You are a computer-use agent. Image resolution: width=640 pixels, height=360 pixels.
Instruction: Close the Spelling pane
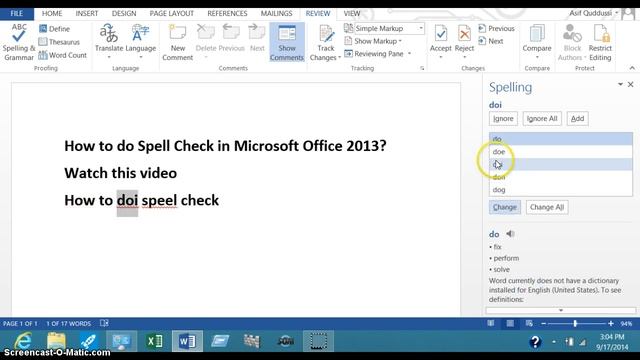pyautogui.click(x=631, y=84)
